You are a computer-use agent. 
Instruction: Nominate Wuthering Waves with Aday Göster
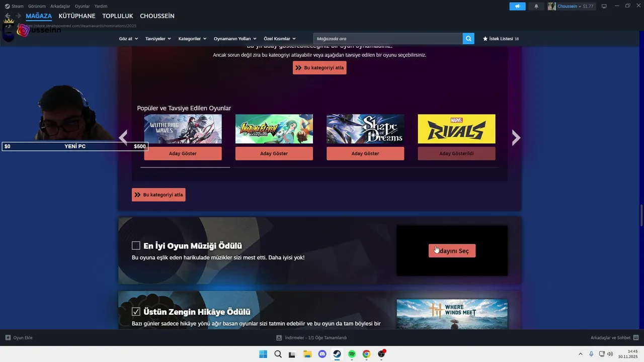(183, 153)
